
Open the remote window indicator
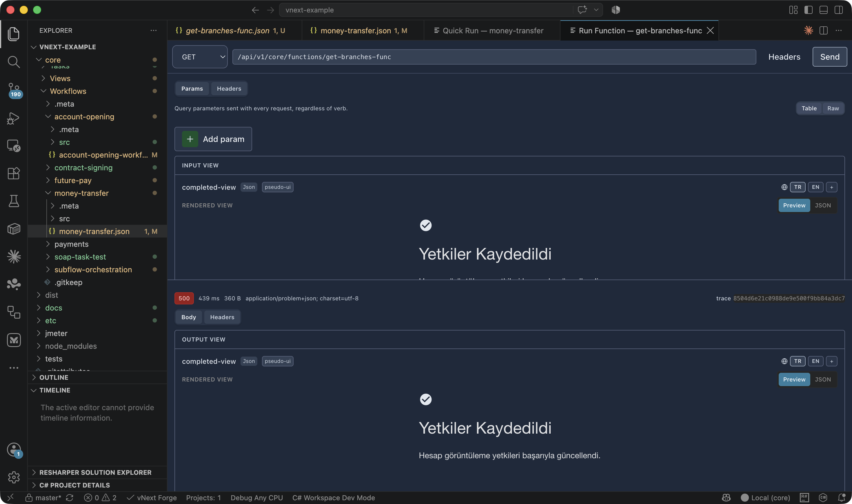[x=10, y=498]
